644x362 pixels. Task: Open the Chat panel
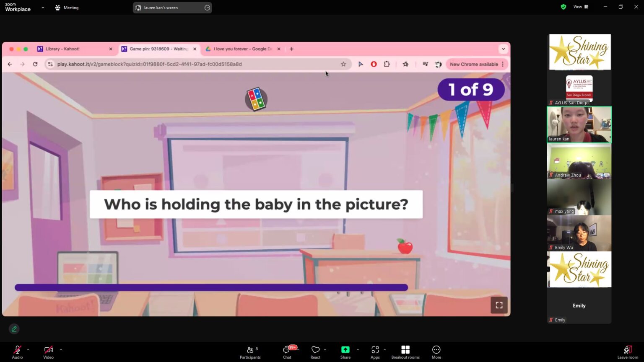click(x=287, y=352)
